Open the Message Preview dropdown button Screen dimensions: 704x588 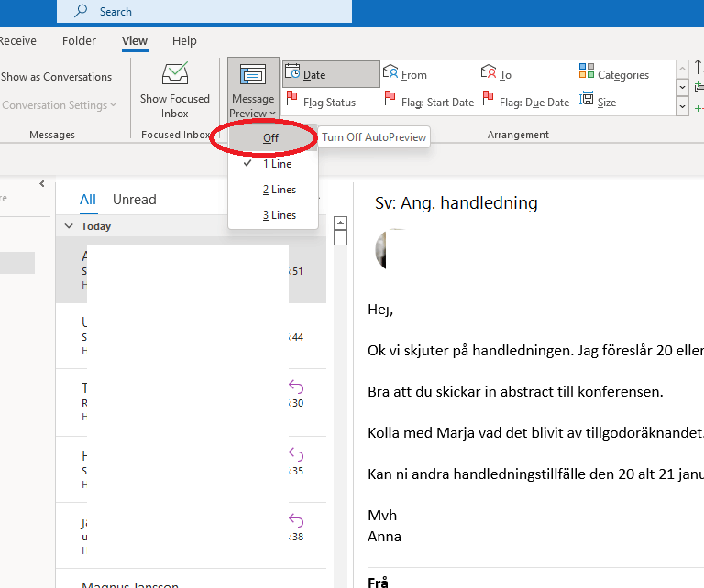point(253,89)
